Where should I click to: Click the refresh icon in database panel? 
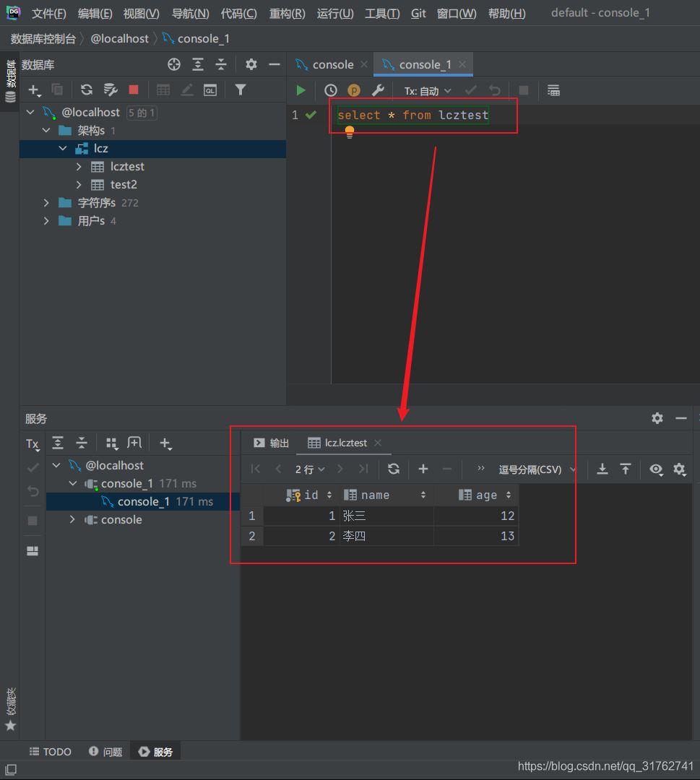(x=87, y=90)
